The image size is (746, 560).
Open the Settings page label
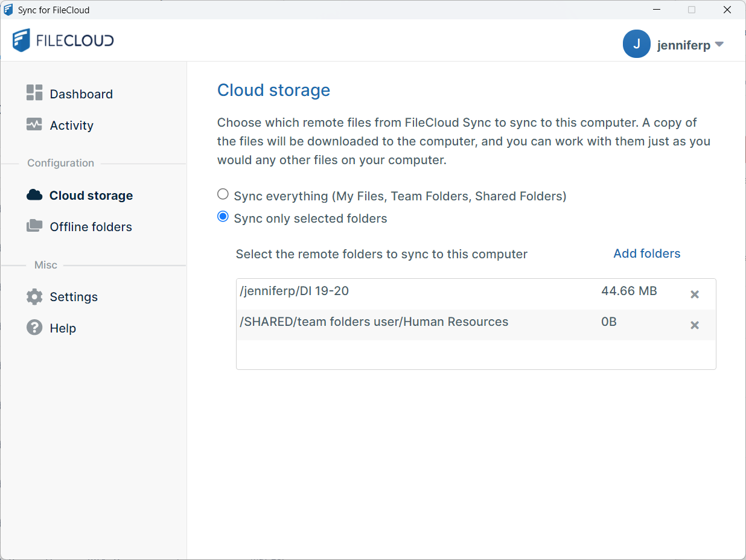click(x=74, y=297)
